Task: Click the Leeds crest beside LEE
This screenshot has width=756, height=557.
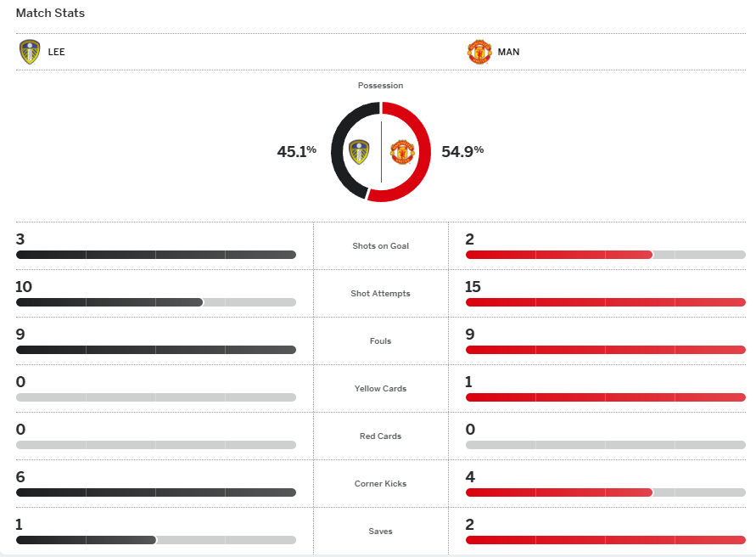Action: coord(30,52)
